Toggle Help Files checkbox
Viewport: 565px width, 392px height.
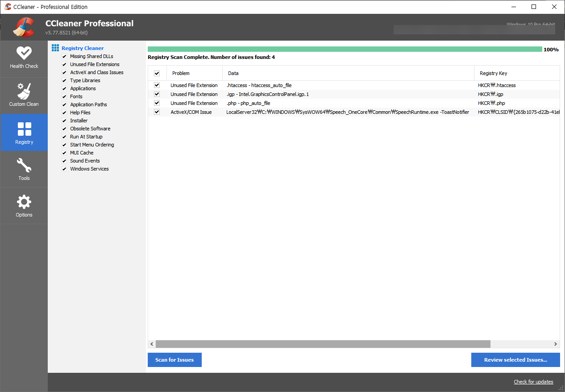tap(64, 113)
